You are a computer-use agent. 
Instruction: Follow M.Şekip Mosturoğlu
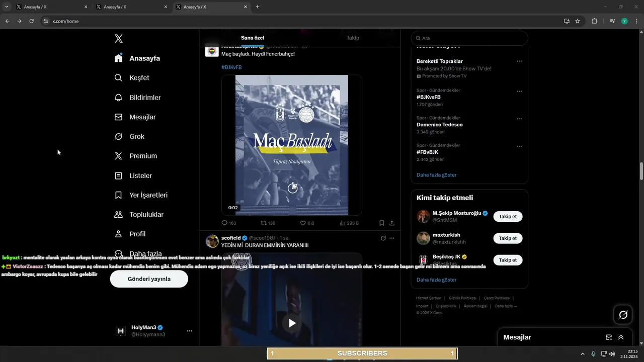(x=508, y=216)
